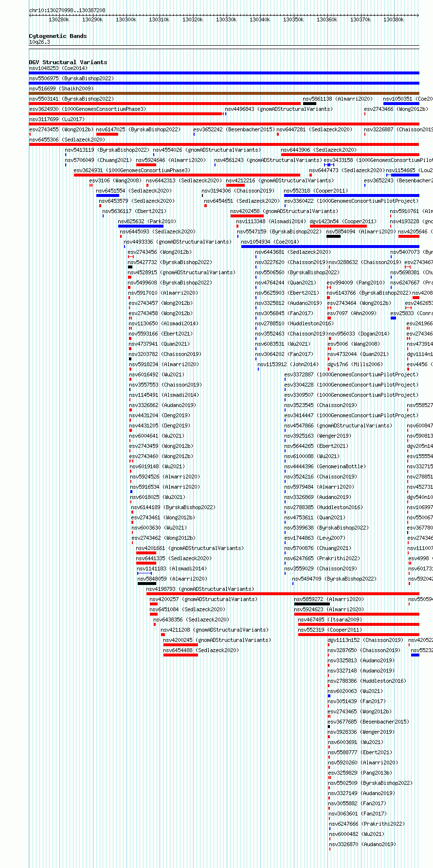433x868 pixels.
Task: Click the blue bar under nsv6451554 (Sedlazeck2020)
Action: pos(108,195)
